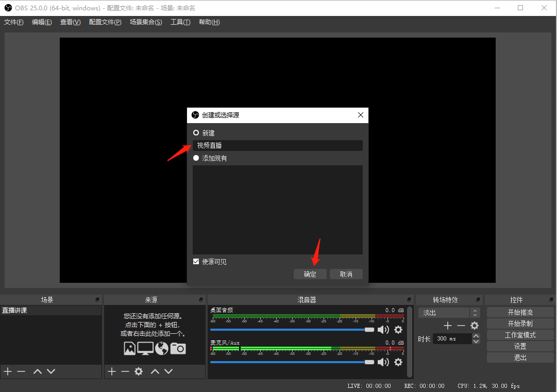This screenshot has width=557, height=392.
Task: Increase transition duration with up stepper
Action: [x=476, y=336]
